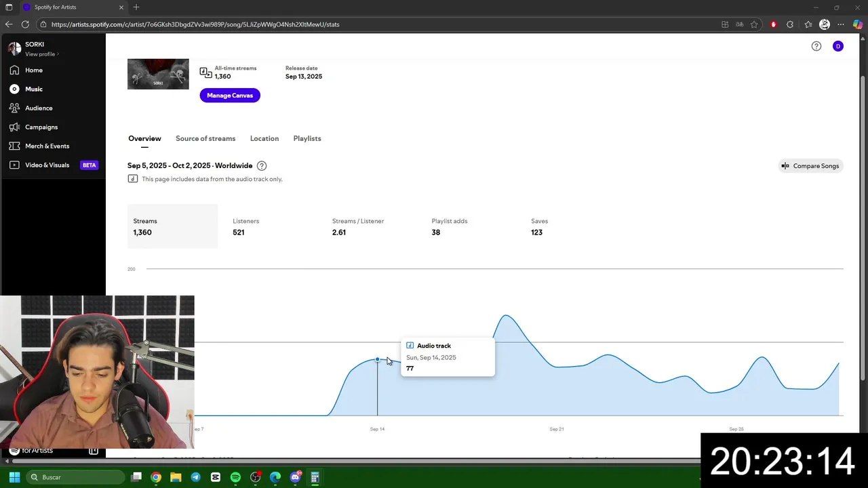Open the purple D account avatar
The width and height of the screenshot is (868, 488).
pyautogui.click(x=838, y=46)
